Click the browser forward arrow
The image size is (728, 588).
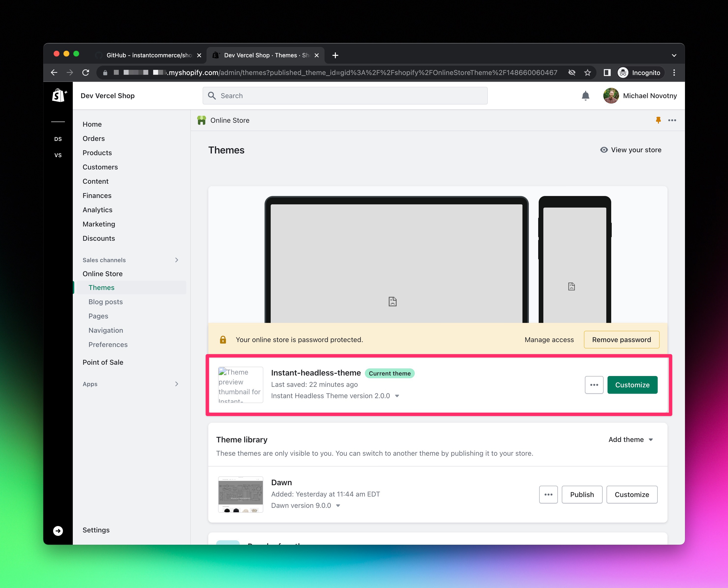click(70, 73)
